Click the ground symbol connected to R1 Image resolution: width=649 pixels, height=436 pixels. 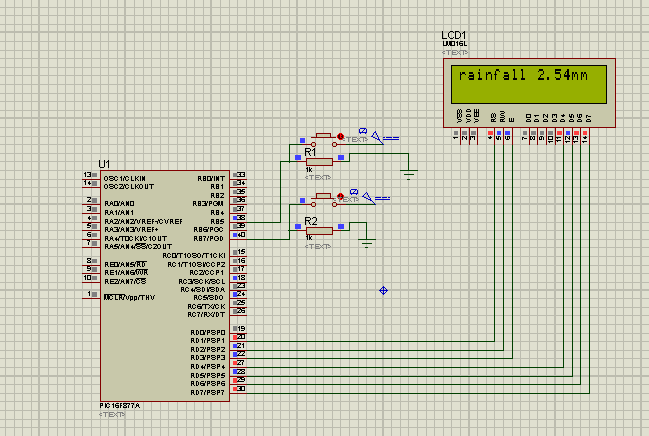(409, 174)
